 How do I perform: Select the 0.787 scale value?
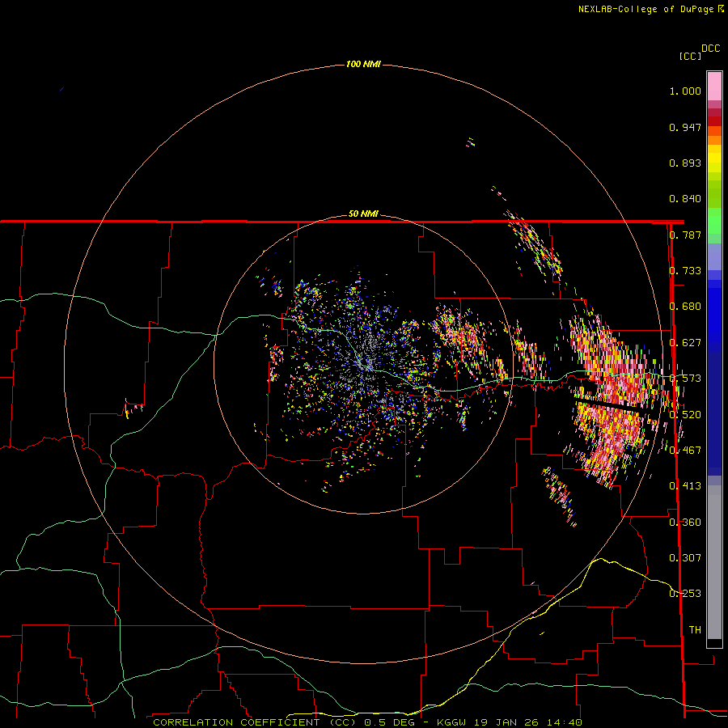[x=685, y=235]
